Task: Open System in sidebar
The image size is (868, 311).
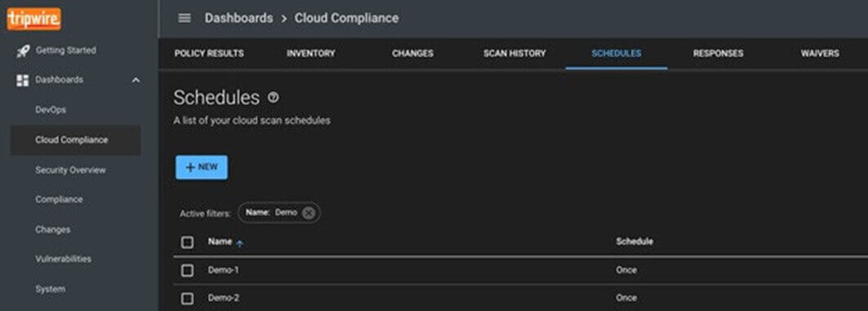Action: pyautogui.click(x=51, y=289)
